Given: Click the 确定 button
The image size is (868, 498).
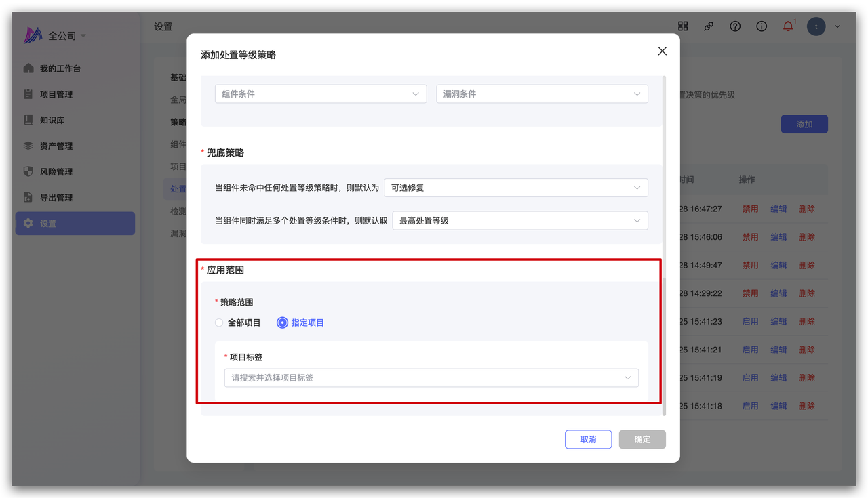Looking at the screenshot, I should pyautogui.click(x=642, y=440).
